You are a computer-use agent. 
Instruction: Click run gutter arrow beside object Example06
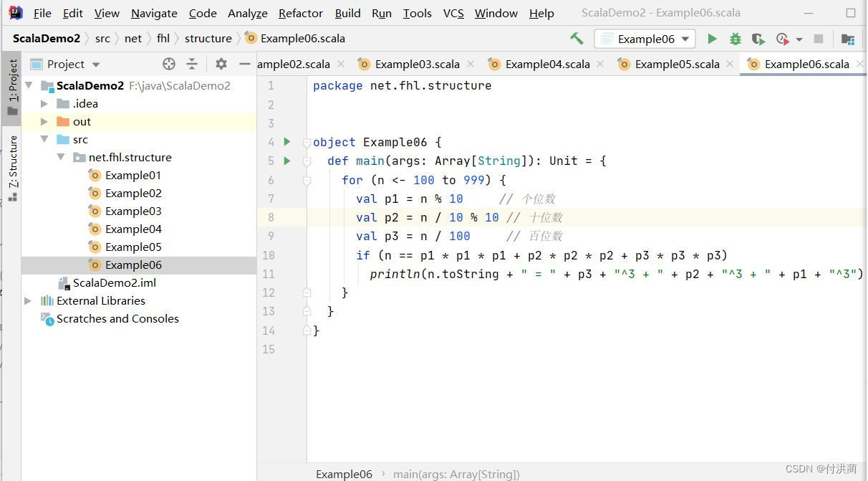click(x=287, y=142)
